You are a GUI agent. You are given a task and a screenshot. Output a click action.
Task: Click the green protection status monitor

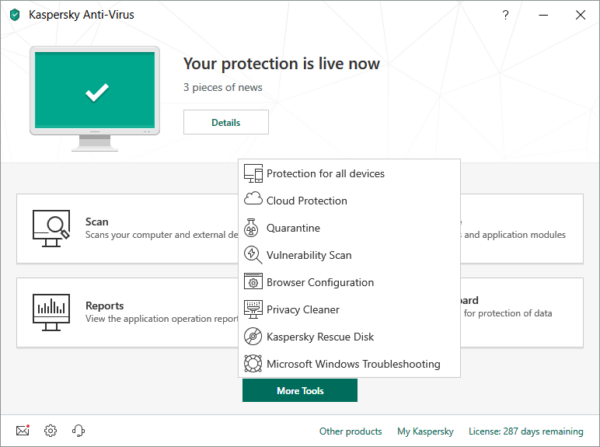click(95, 98)
